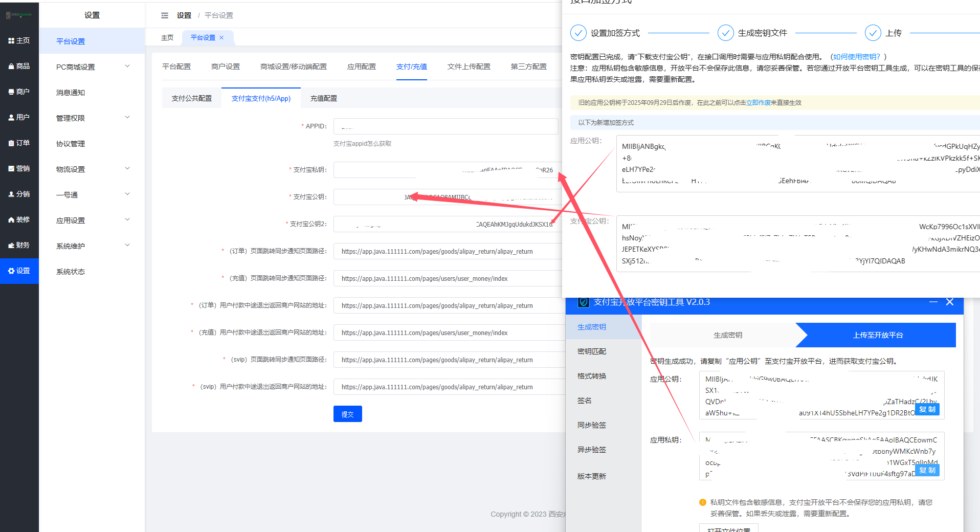Viewport: 980px width, 532px height.
Task: Switch to the 商户设置 tab
Action: click(x=226, y=66)
